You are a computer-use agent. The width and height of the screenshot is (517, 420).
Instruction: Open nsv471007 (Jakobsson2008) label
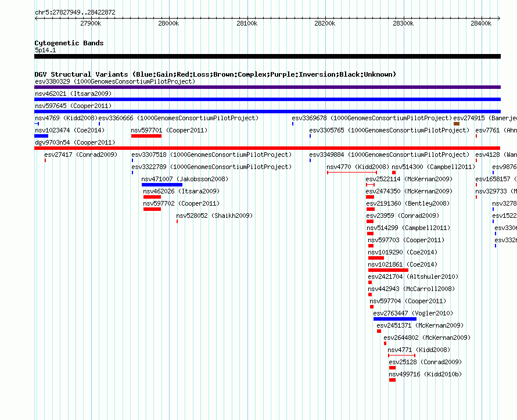[x=185, y=179]
